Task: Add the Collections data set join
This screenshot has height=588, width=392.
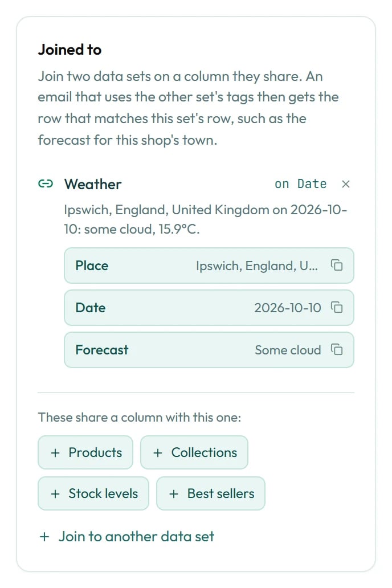Action: coord(194,452)
